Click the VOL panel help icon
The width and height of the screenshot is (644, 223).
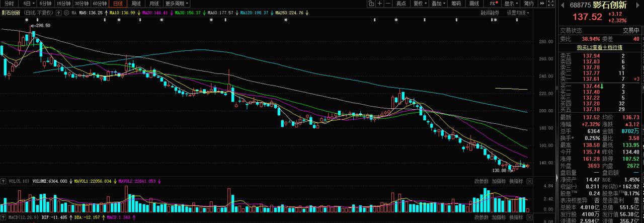pyautogui.click(x=4, y=181)
